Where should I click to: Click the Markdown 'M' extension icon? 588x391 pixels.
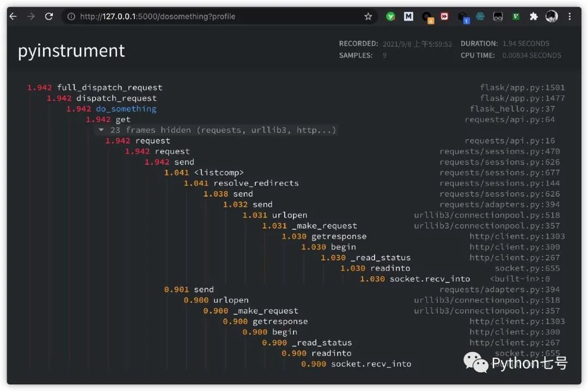pyautogui.click(x=408, y=16)
